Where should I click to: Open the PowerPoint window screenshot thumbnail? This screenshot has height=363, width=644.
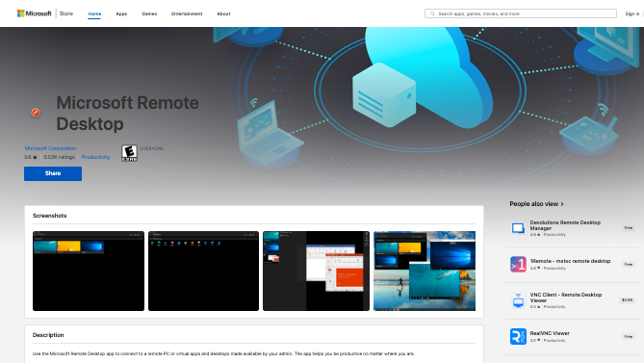tap(316, 271)
